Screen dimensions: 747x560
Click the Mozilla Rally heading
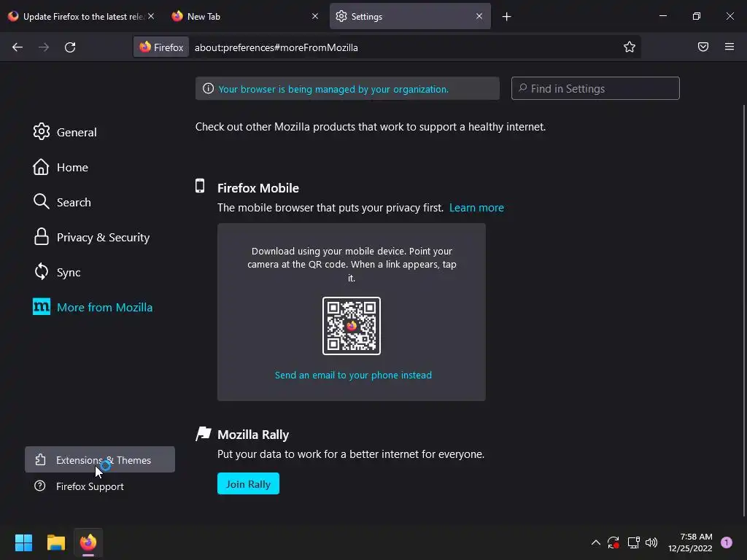point(253,435)
